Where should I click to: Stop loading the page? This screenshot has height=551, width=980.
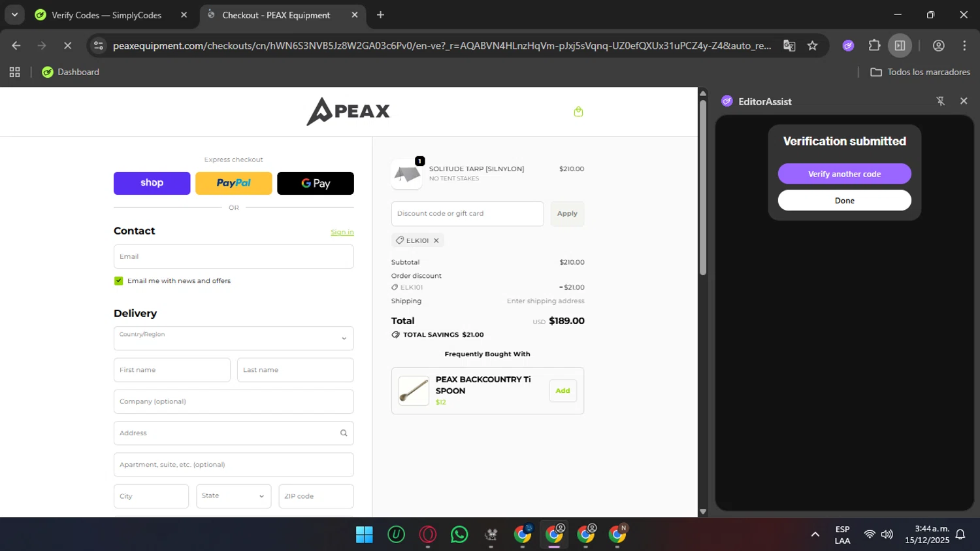point(67,46)
